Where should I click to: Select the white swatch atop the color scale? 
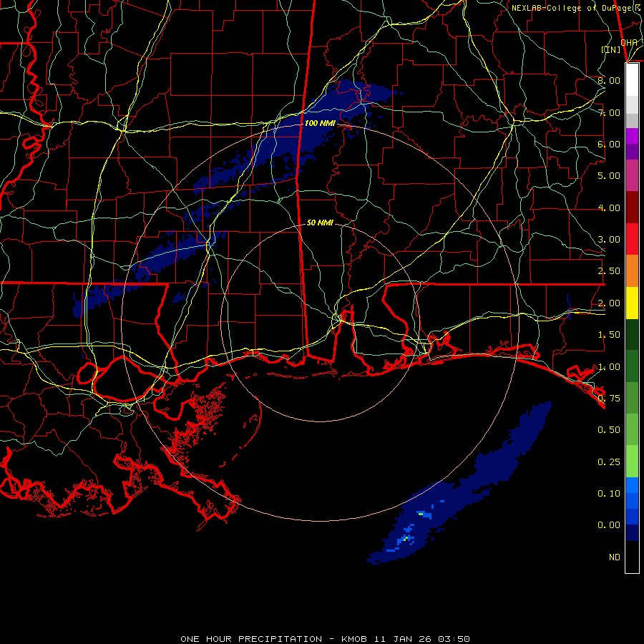pos(632,80)
